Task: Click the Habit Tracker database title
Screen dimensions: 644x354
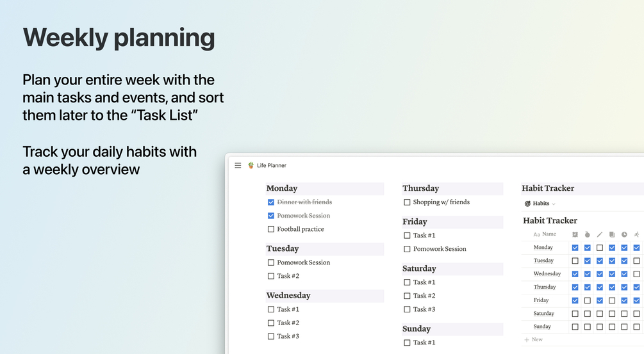Action: pyautogui.click(x=550, y=221)
